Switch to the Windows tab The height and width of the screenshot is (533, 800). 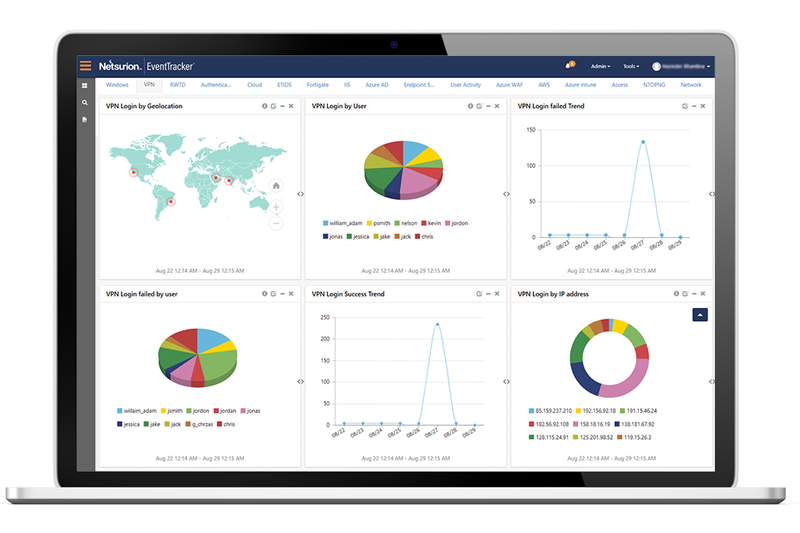[x=117, y=85]
